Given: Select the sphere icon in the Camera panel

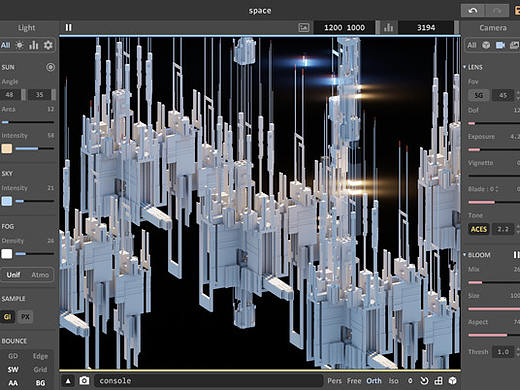Looking at the screenshot, I should pos(486,45).
